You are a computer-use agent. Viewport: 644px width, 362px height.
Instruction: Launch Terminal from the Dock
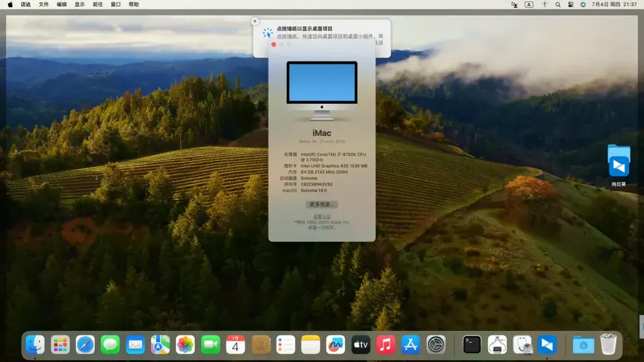[x=472, y=344]
